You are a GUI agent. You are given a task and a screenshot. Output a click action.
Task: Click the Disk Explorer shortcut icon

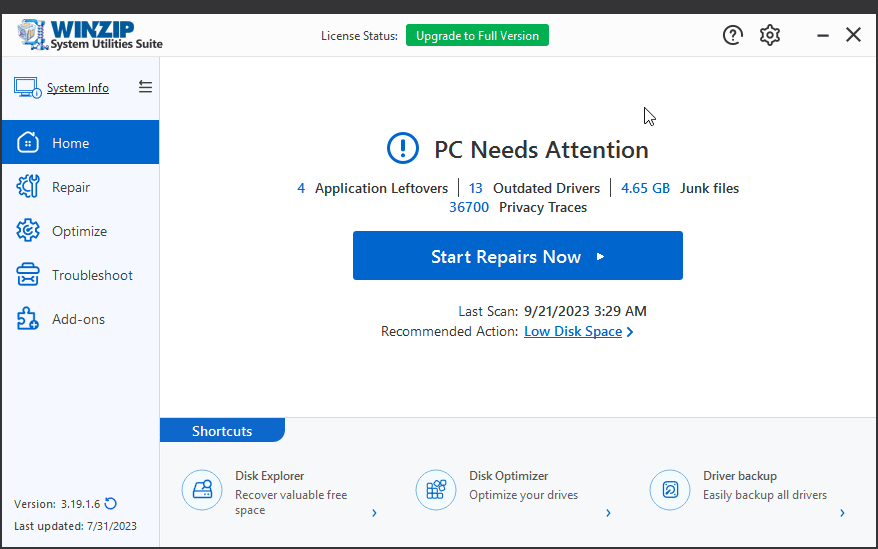201,490
